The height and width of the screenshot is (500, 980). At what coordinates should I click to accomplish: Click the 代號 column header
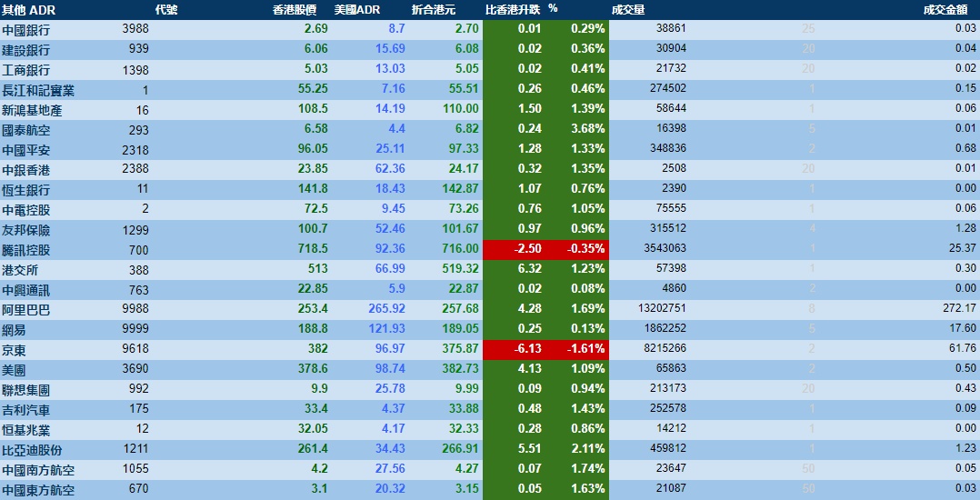coord(166,10)
